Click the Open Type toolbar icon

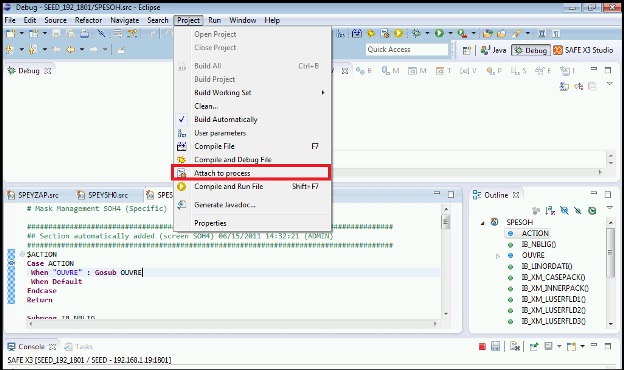[488, 33]
